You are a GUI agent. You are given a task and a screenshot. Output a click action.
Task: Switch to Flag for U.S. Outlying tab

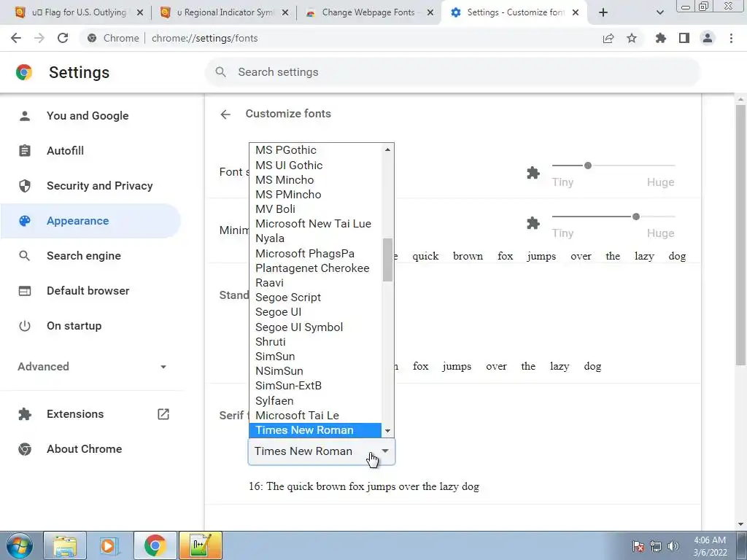coord(79,12)
